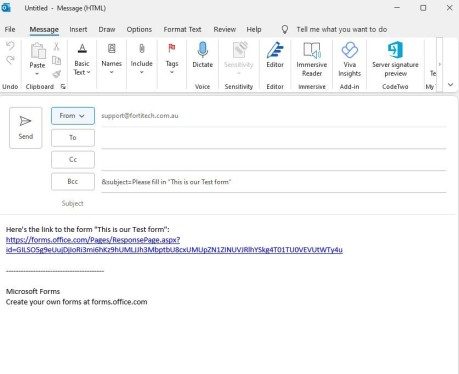Click in the Subject input field

(273, 203)
